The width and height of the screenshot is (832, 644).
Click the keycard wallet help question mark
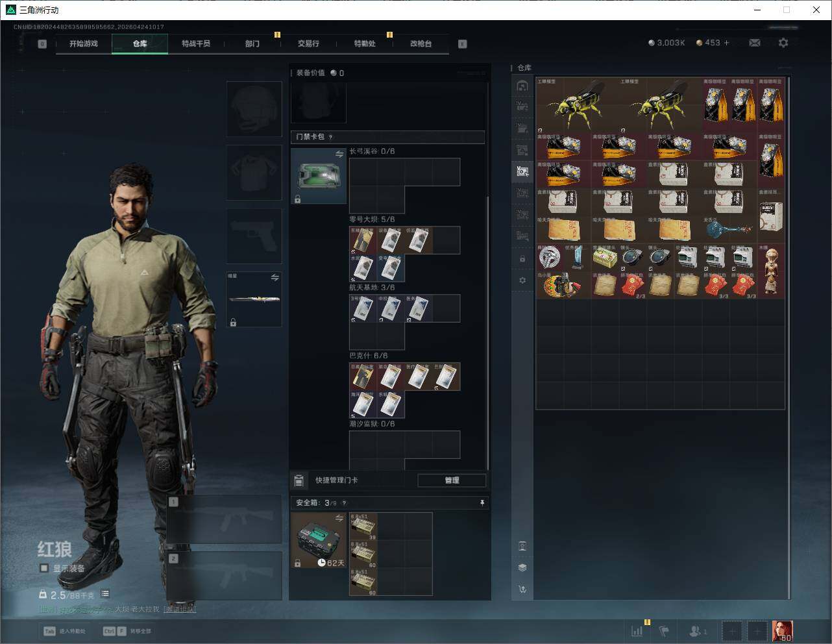[x=330, y=137]
